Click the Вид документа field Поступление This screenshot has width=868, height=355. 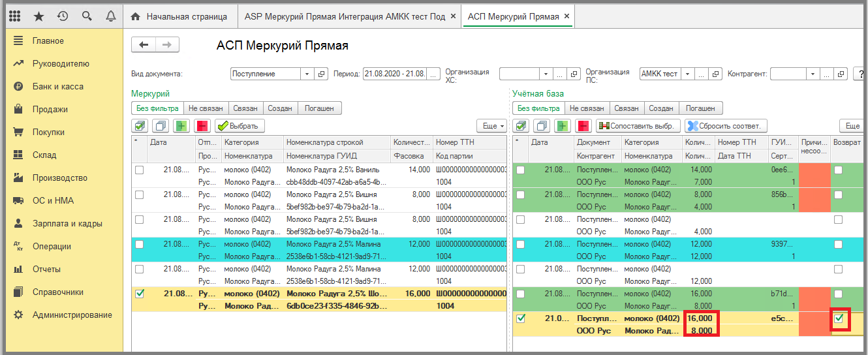click(266, 74)
